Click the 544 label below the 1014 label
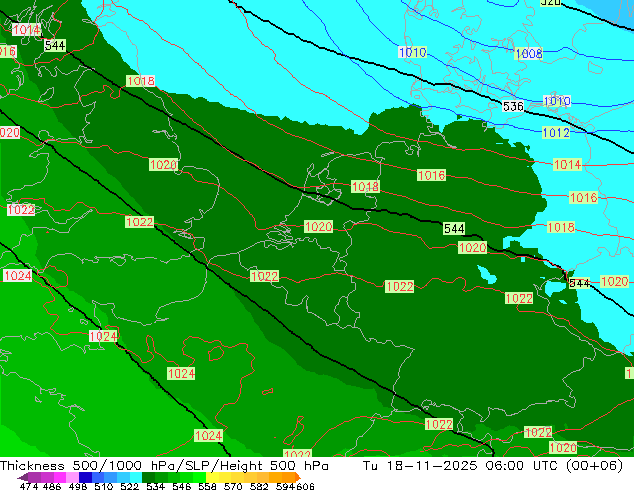634x490 pixels. click(x=55, y=45)
